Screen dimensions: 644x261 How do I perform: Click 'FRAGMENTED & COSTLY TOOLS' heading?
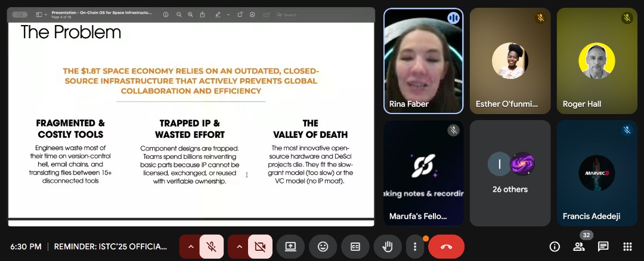coord(70,129)
